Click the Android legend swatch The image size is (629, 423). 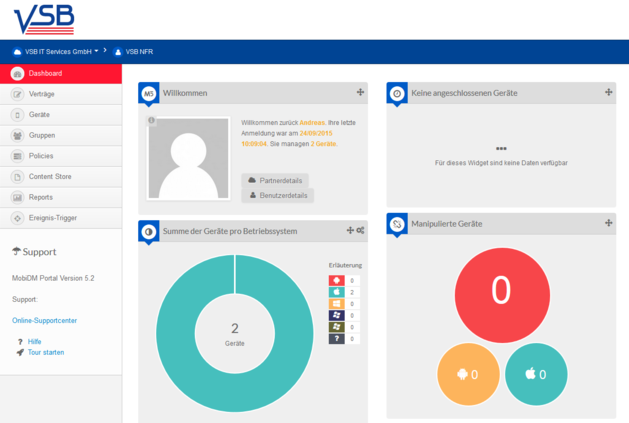click(x=337, y=280)
